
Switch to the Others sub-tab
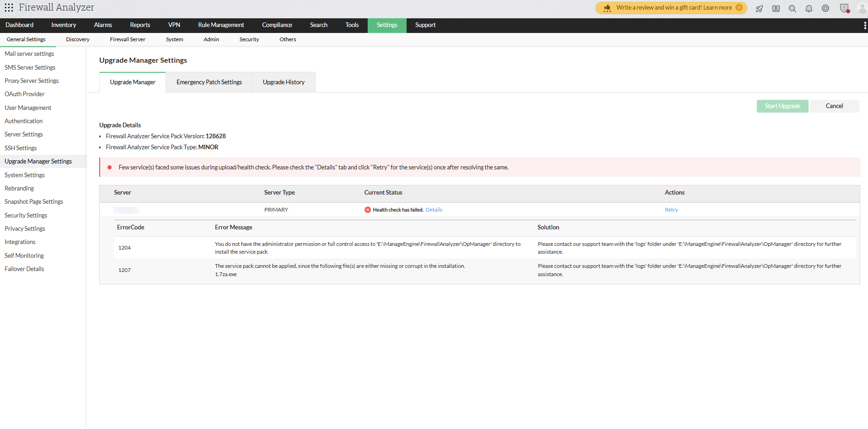point(288,39)
